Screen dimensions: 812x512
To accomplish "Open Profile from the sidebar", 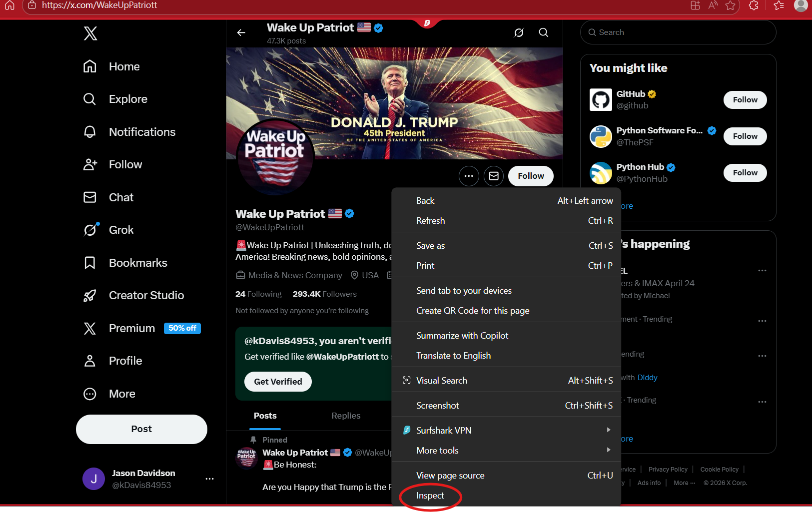I will [x=112, y=361].
